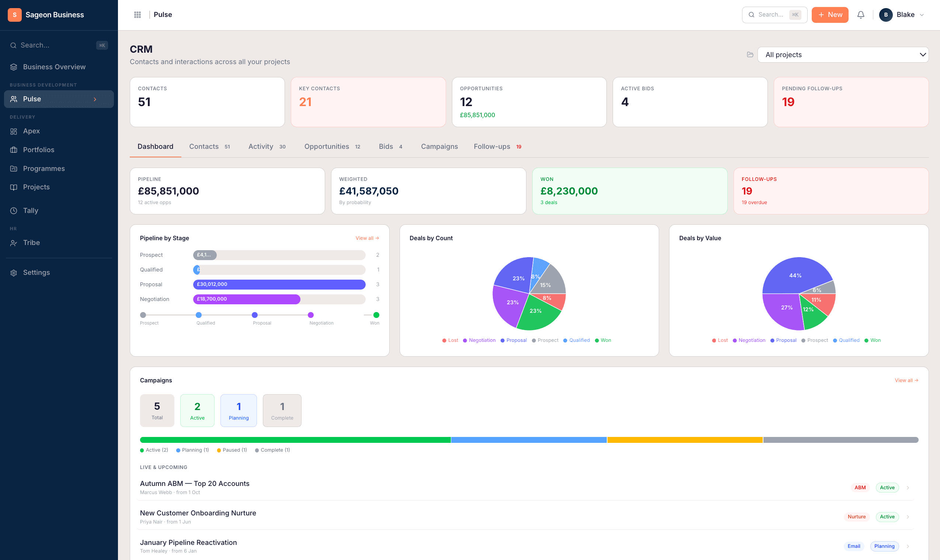Click the Paused (1) campaign legend

[x=232, y=450]
